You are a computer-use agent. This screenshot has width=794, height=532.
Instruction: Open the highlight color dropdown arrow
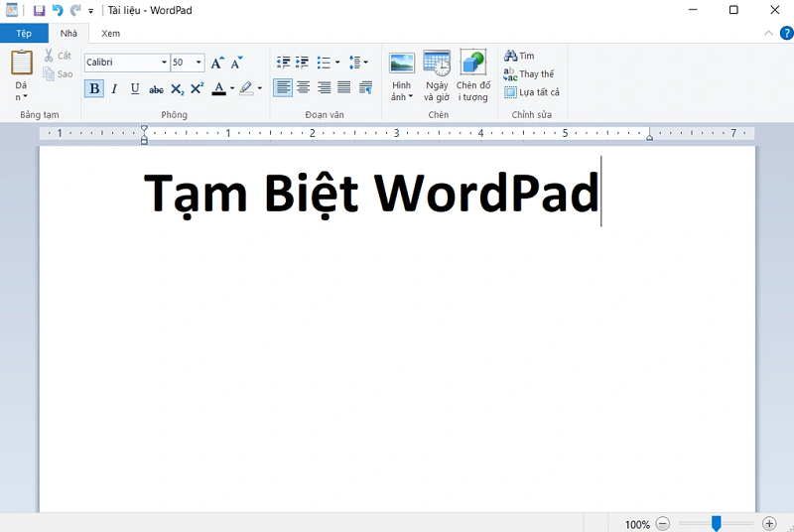click(x=260, y=88)
